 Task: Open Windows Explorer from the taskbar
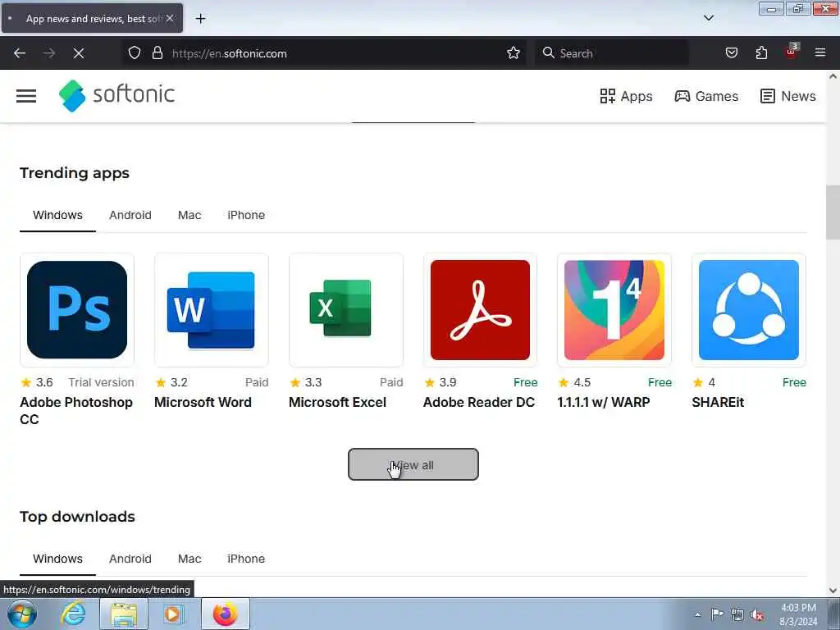(x=124, y=614)
